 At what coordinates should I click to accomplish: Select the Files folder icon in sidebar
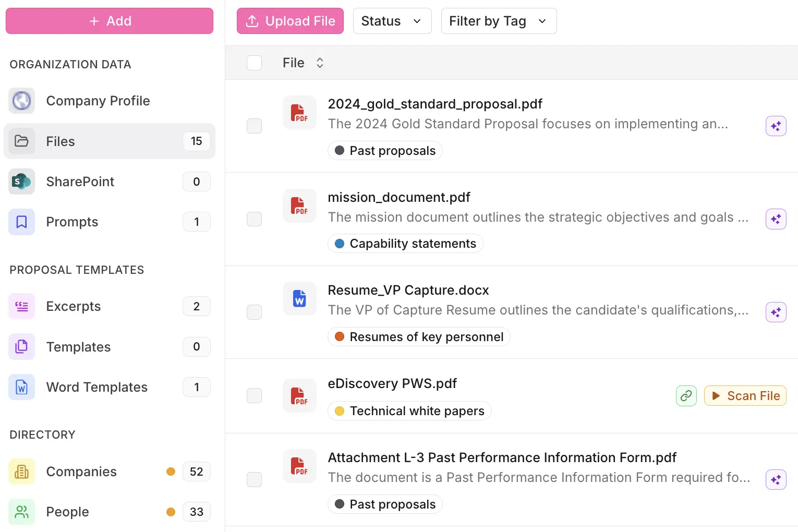(21, 141)
